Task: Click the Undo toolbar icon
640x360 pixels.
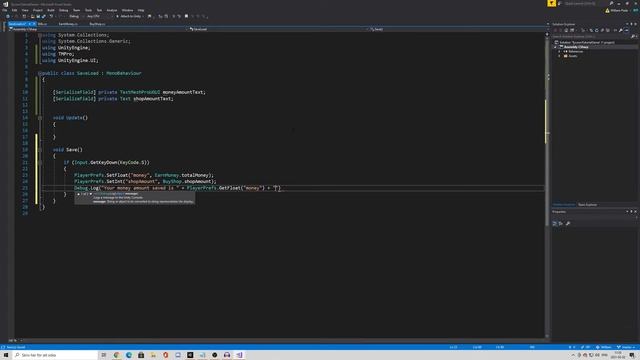Action: (51, 16)
